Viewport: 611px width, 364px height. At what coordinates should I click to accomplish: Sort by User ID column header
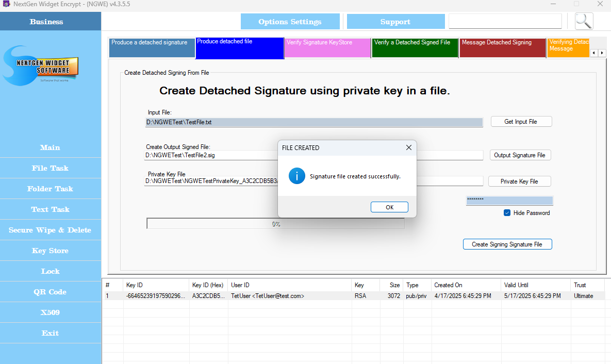coord(290,285)
